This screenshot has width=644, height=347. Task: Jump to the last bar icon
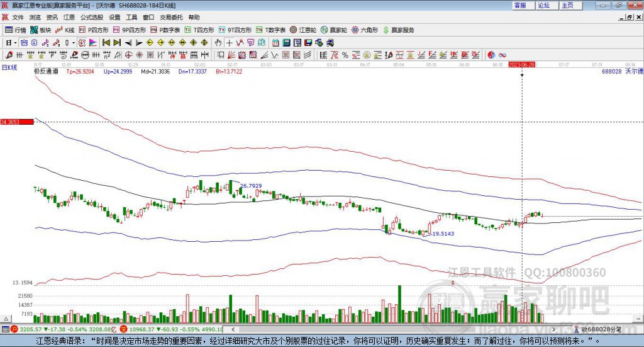(x=117, y=43)
